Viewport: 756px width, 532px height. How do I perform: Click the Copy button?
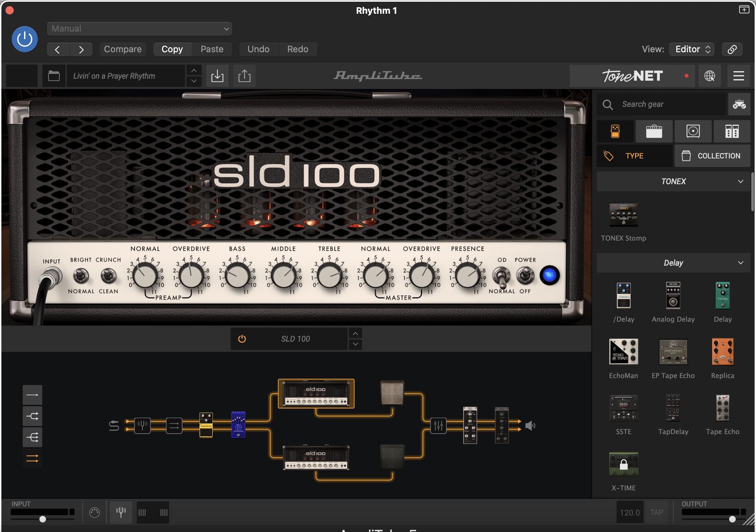click(172, 49)
